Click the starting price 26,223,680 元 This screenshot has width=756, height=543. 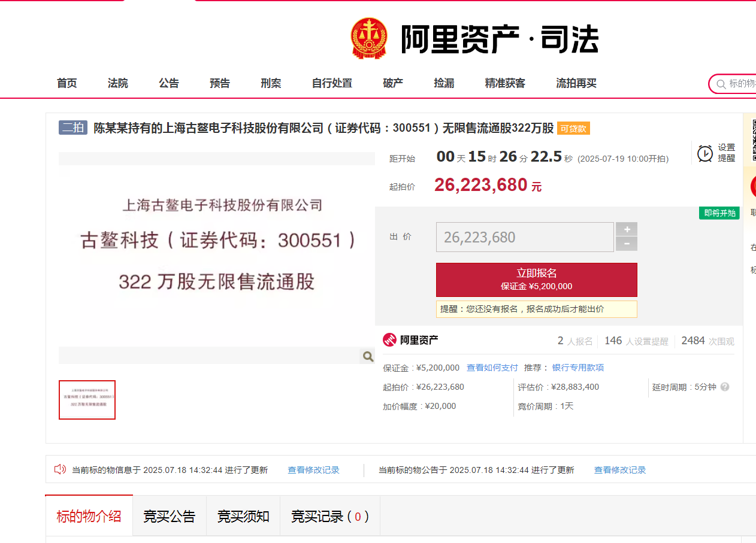point(488,185)
